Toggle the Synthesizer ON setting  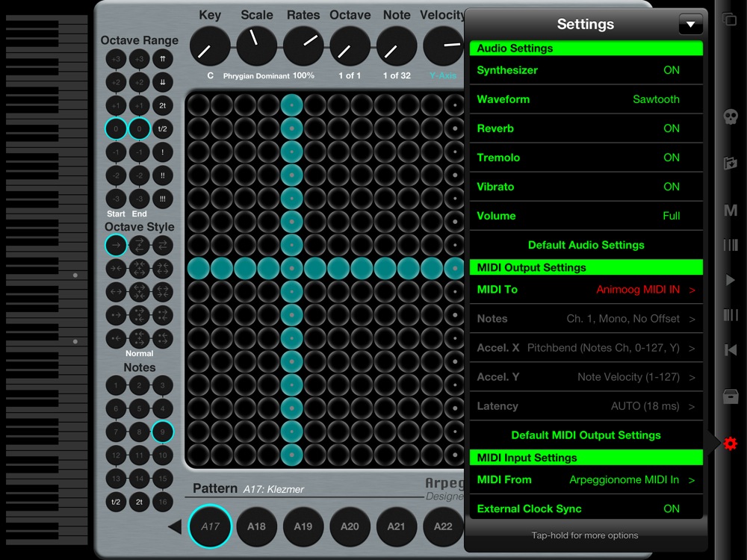[x=586, y=70]
